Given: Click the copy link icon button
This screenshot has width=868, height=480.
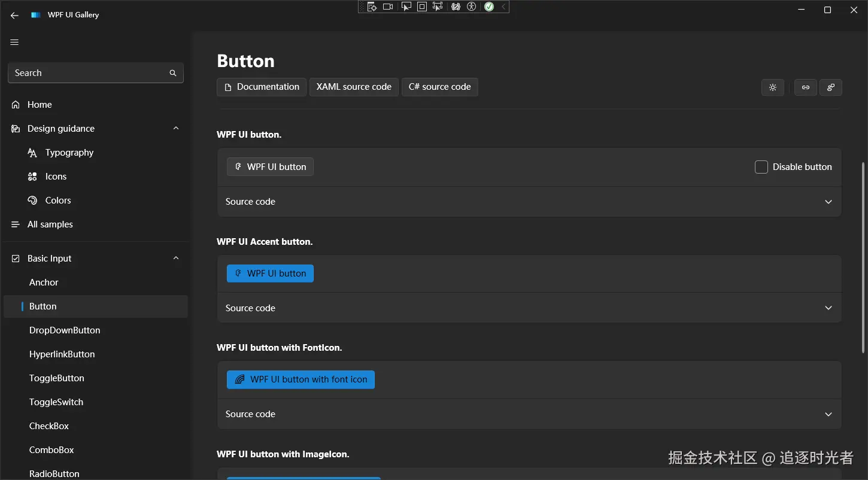Looking at the screenshot, I should click(805, 87).
